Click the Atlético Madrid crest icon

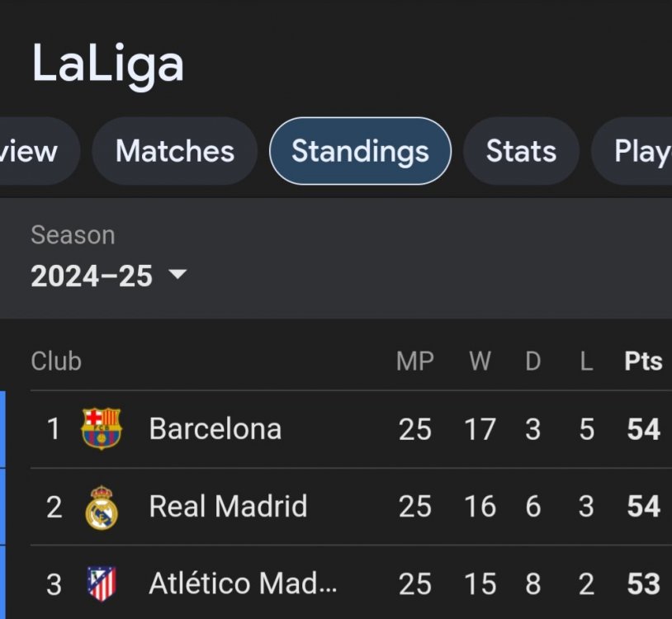pyautogui.click(x=102, y=584)
